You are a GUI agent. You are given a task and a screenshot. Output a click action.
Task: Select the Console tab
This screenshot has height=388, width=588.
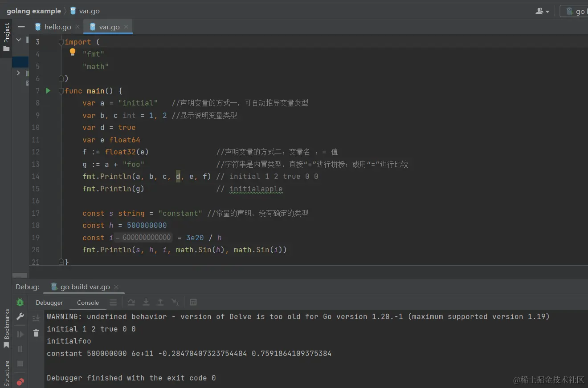pos(88,303)
